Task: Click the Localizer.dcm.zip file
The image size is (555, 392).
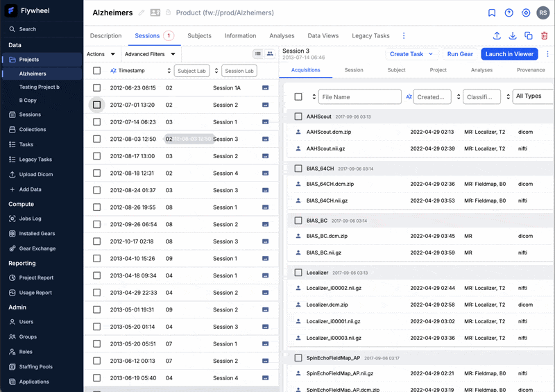Action: pos(327,305)
